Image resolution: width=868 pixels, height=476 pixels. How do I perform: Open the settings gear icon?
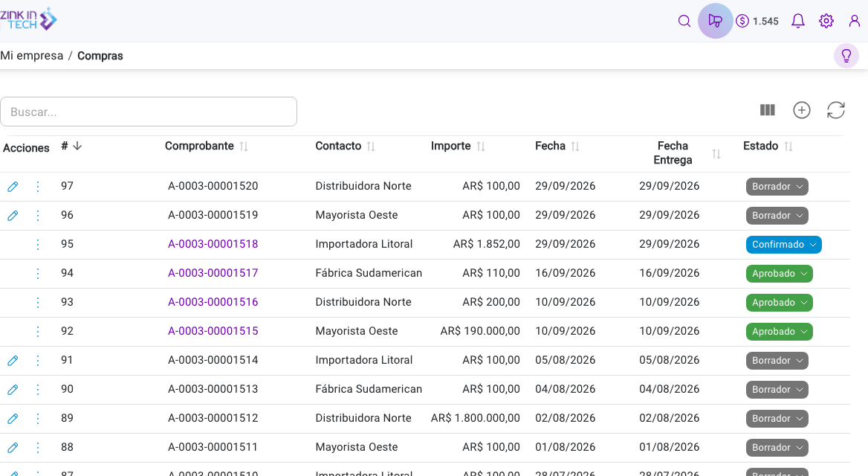[826, 21]
